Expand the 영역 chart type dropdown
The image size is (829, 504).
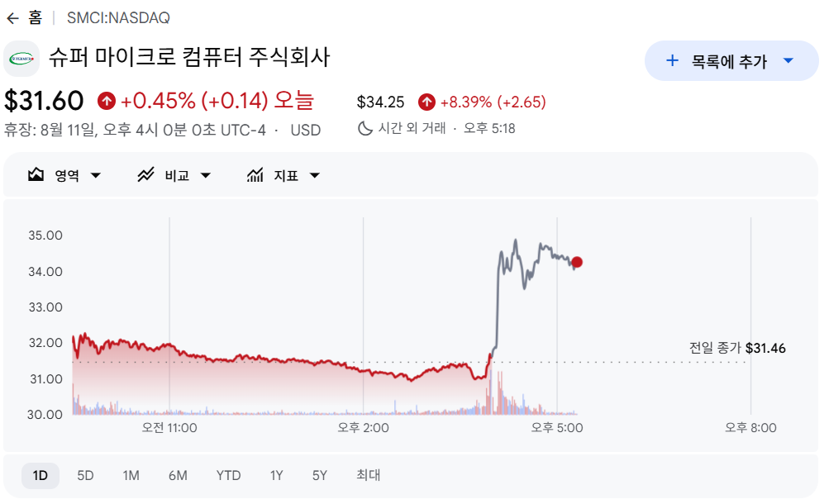coord(96,175)
